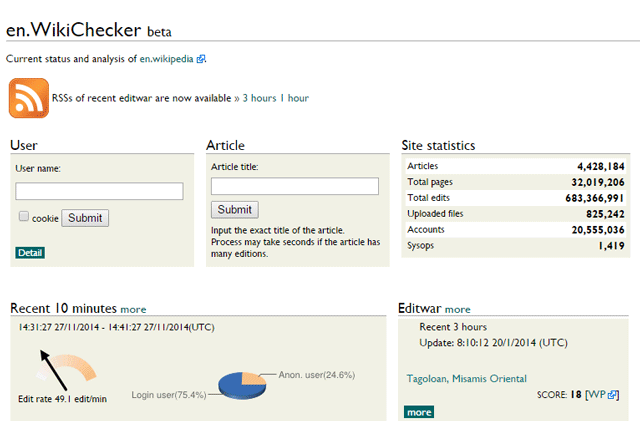This screenshot has height=421, width=640.
Task: Open the external link icon beside en.wikipedia
Action: 200,59
